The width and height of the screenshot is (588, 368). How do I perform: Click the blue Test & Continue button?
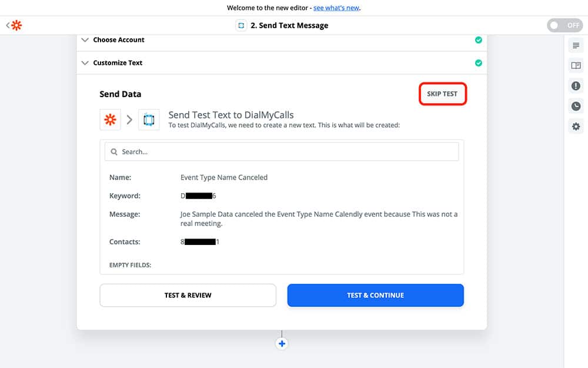(375, 295)
